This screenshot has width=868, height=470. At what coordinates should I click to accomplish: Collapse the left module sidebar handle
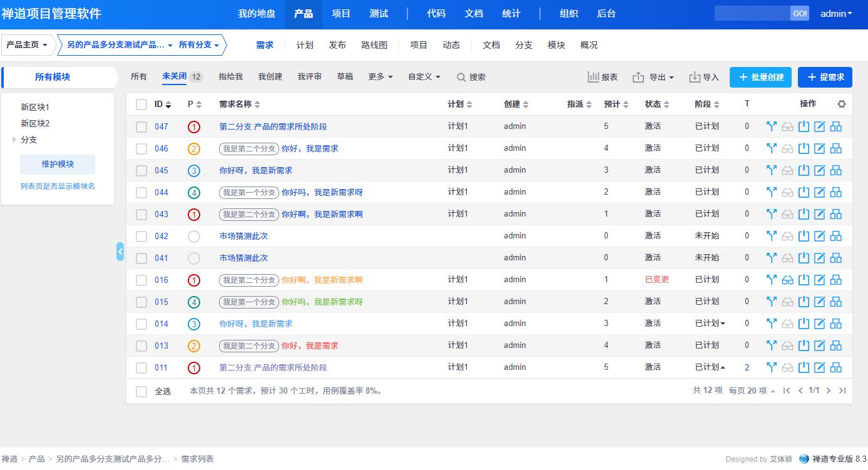[120, 252]
